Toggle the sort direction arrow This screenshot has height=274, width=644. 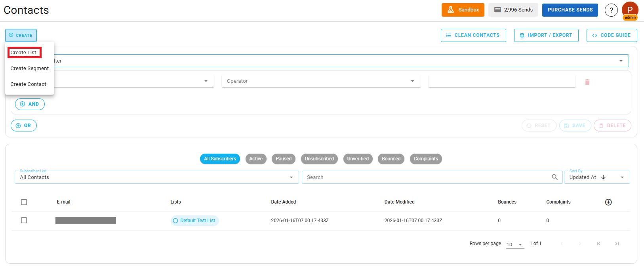pos(603,177)
